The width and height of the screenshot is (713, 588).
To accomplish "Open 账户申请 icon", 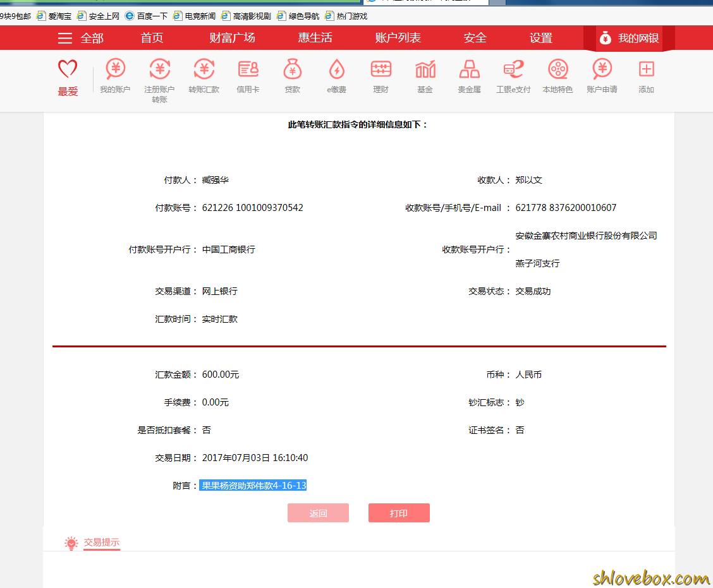I will point(602,69).
